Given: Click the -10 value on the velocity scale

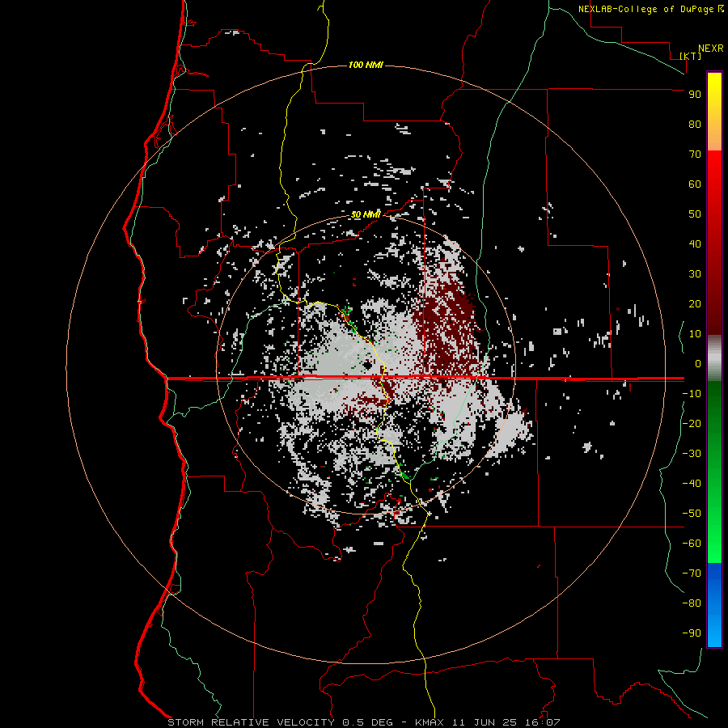Looking at the screenshot, I should coord(692,394).
